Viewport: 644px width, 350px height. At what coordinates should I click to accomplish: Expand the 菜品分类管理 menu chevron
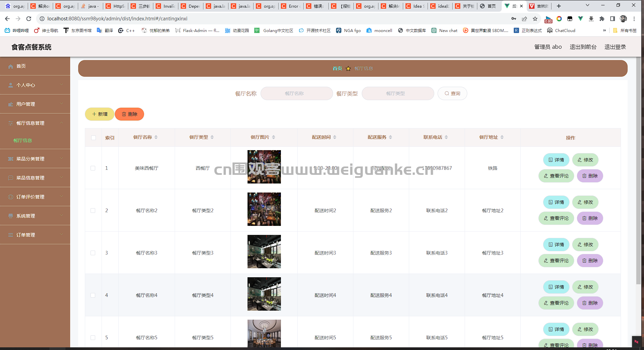[x=61, y=158]
